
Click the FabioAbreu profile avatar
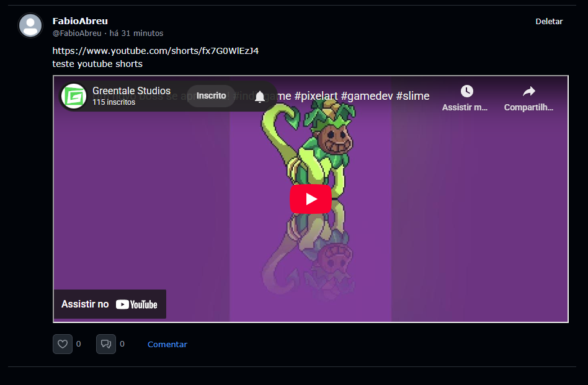30,25
